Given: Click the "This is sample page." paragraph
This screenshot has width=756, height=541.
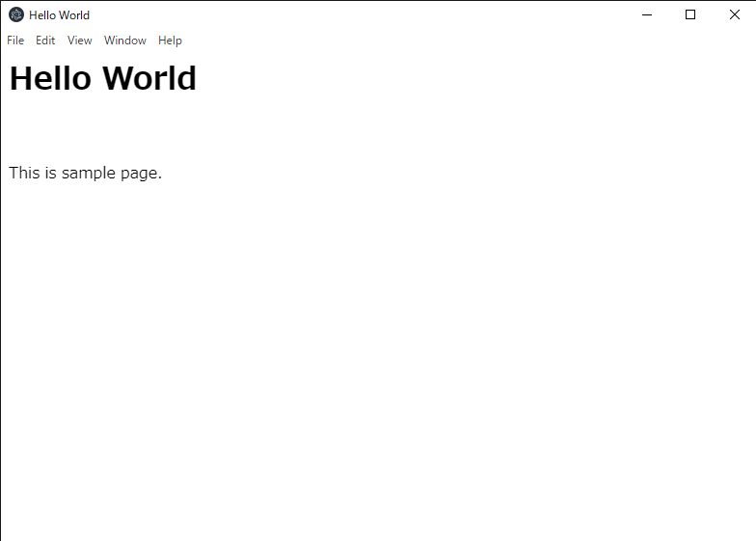Looking at the screenshot, I should point(85,173).
